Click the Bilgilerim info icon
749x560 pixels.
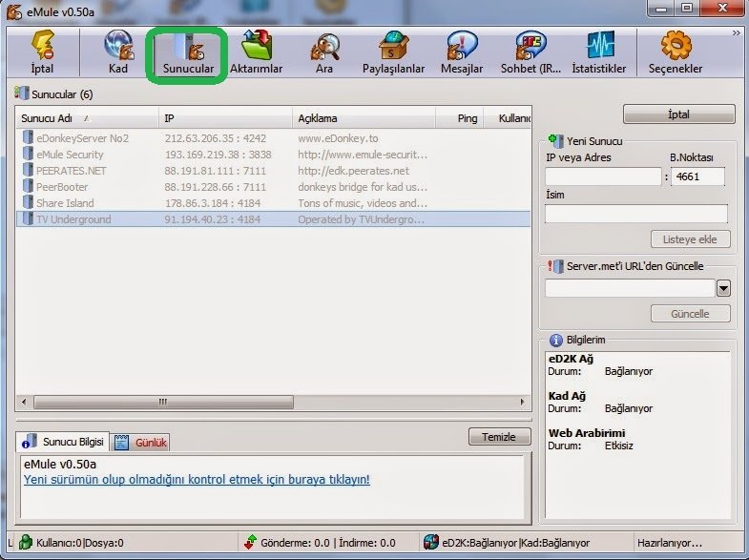tap(556, 340)
